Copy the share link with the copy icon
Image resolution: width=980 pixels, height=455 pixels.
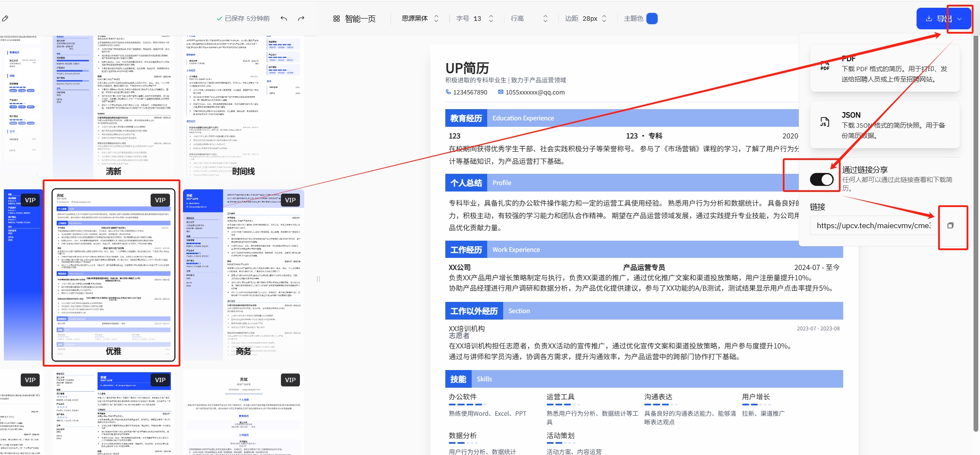click(950, 226)
